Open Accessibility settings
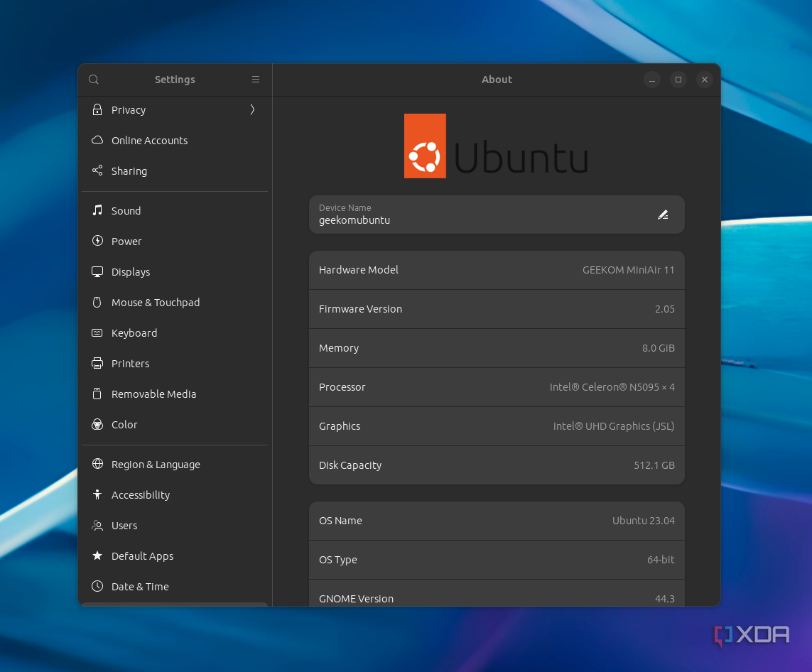This screenshot has width=812, height=672. (141, 494)
